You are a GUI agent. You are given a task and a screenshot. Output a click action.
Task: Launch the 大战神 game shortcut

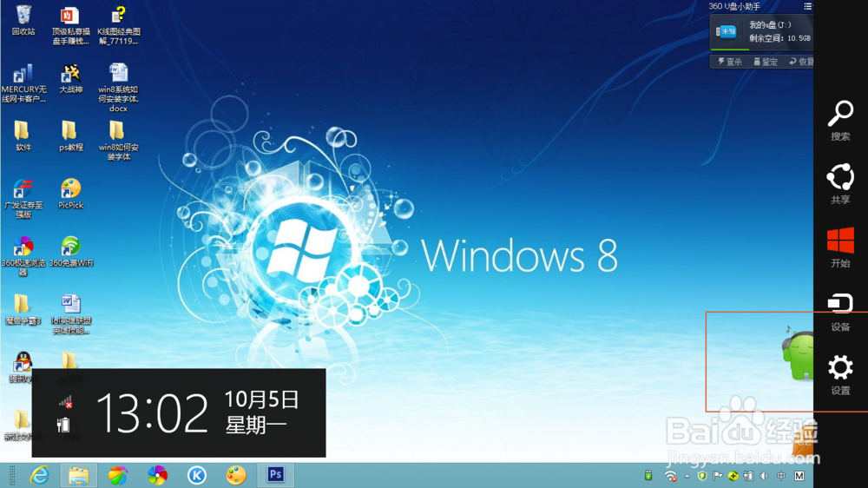point(70,79)
